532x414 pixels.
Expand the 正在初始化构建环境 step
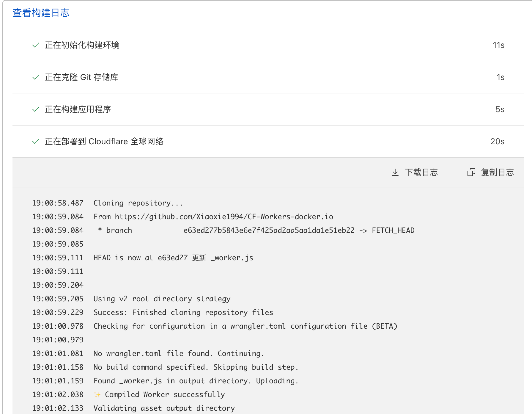click(268, 45)
